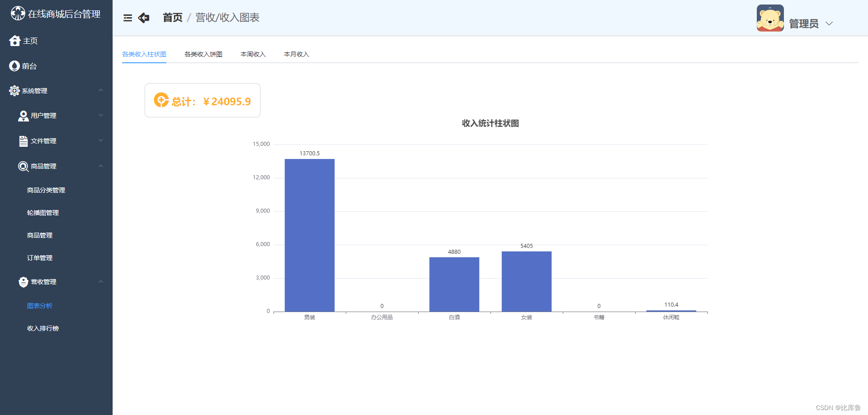Open 收入排行榜 from the sidebar

pyautogui.click(x=43, y=328)
